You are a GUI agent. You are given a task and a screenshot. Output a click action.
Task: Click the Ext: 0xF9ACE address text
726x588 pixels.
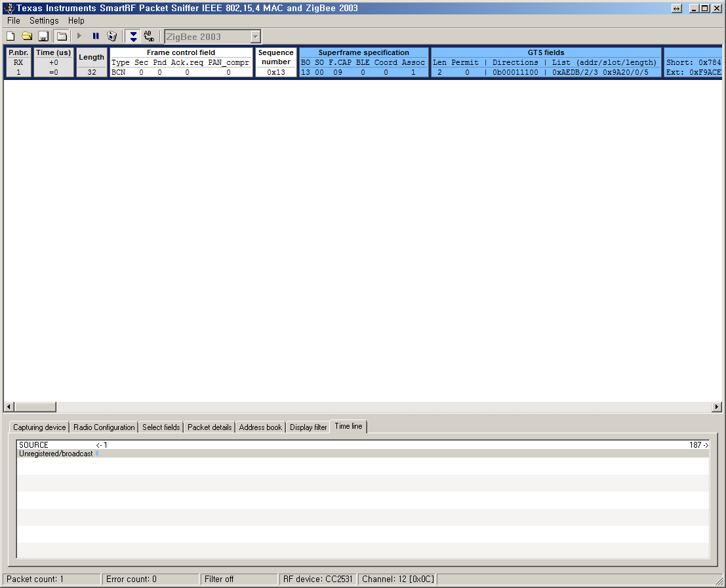coord(694,72)
